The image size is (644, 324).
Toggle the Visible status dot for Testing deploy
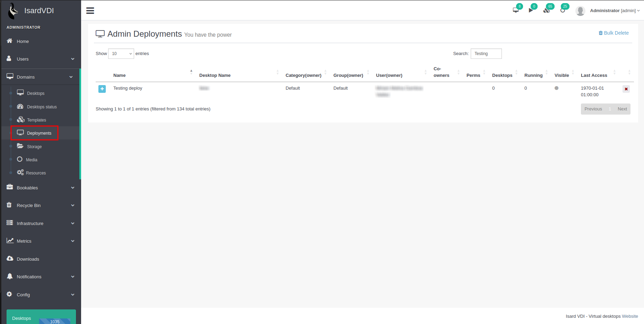pyautogui.click(x=556, y=88)
